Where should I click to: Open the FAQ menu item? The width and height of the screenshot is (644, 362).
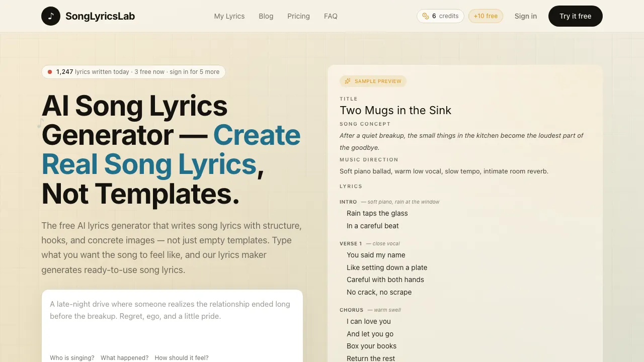point(331,16)
